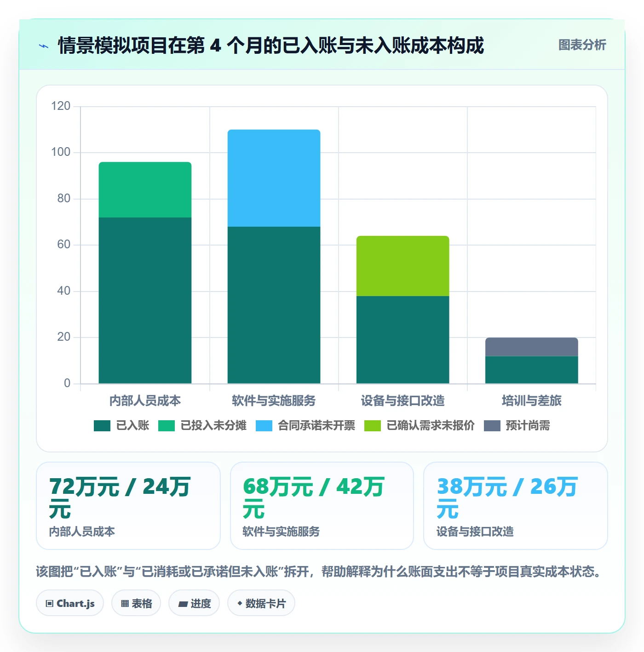The height and width of the screenshot is (652, 644).
Task: Click the 软件与实施服务 card caption
Action: [281, 532]
